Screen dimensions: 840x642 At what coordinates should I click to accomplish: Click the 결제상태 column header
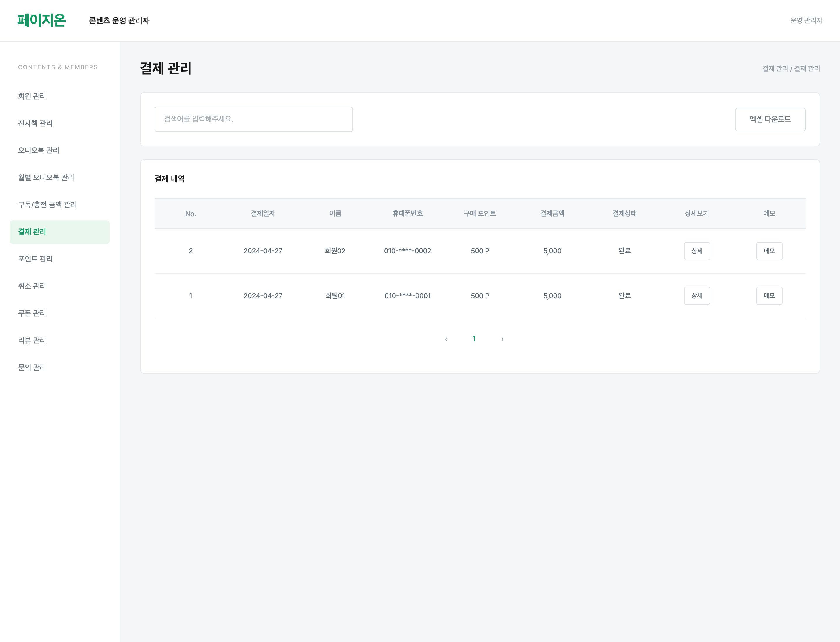624,214
